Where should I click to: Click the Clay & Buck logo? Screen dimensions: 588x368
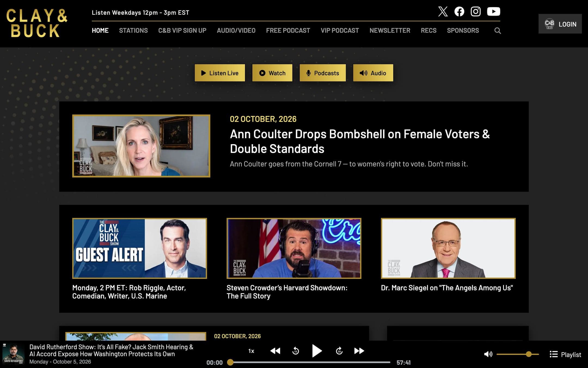point(37,23)
